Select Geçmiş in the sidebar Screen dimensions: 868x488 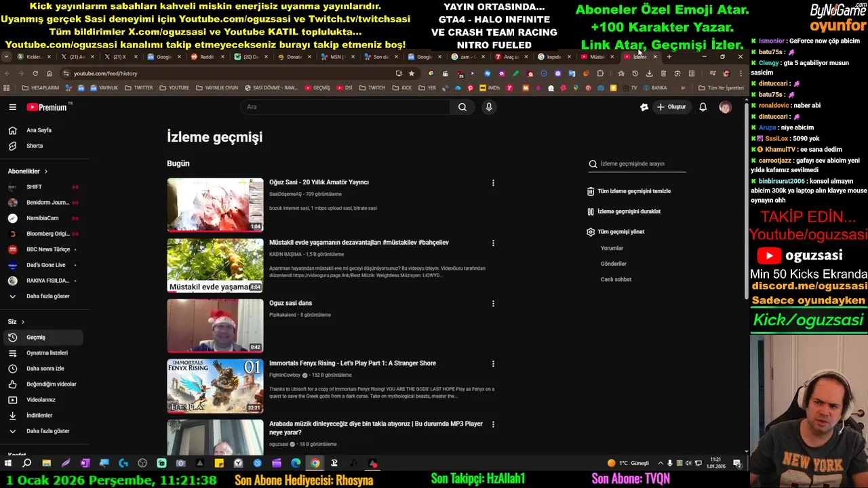tap(42, 338)
